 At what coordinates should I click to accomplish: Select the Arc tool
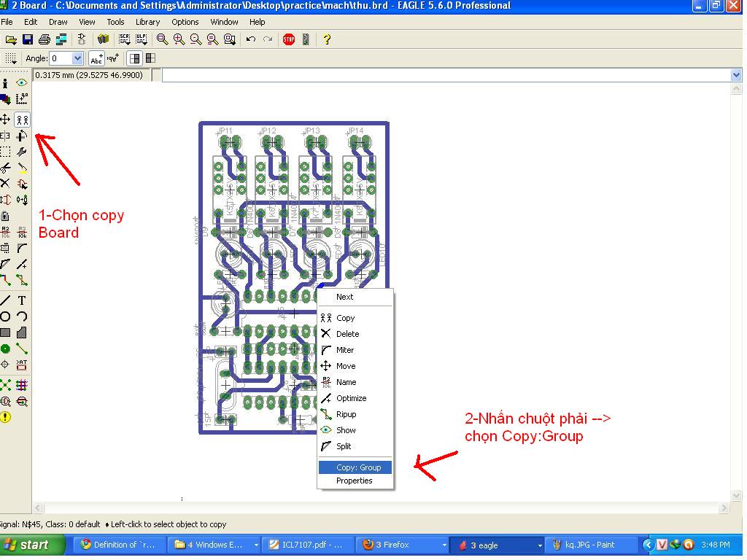(21, 316)
